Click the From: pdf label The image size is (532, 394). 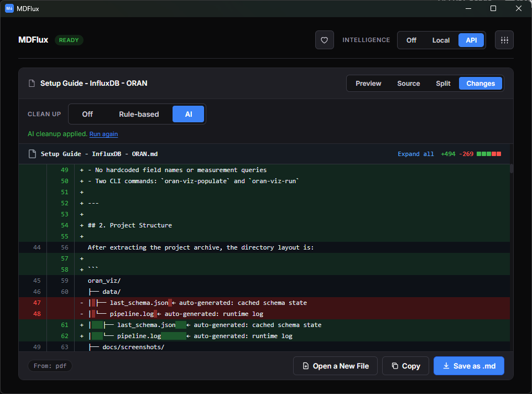[x=50, y=366]
